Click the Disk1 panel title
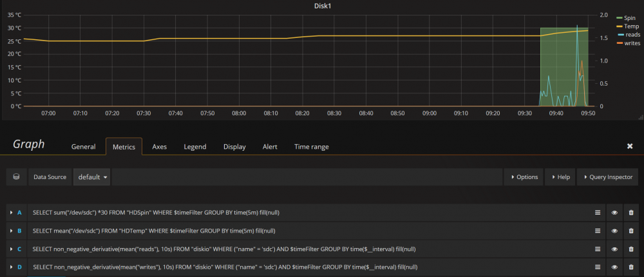644x277 pixels. point(322,5)
